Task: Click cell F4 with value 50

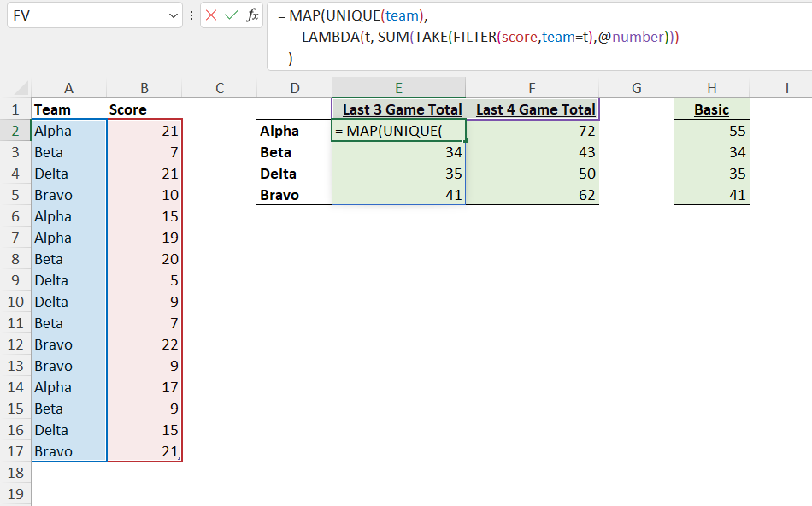Action: (533, 174)
